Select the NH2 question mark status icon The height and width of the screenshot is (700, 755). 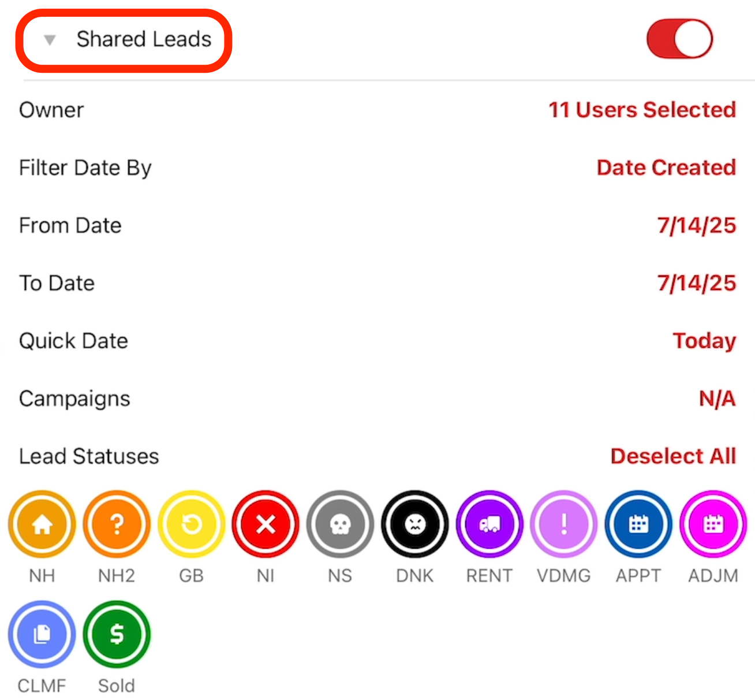tap(117, 524)
